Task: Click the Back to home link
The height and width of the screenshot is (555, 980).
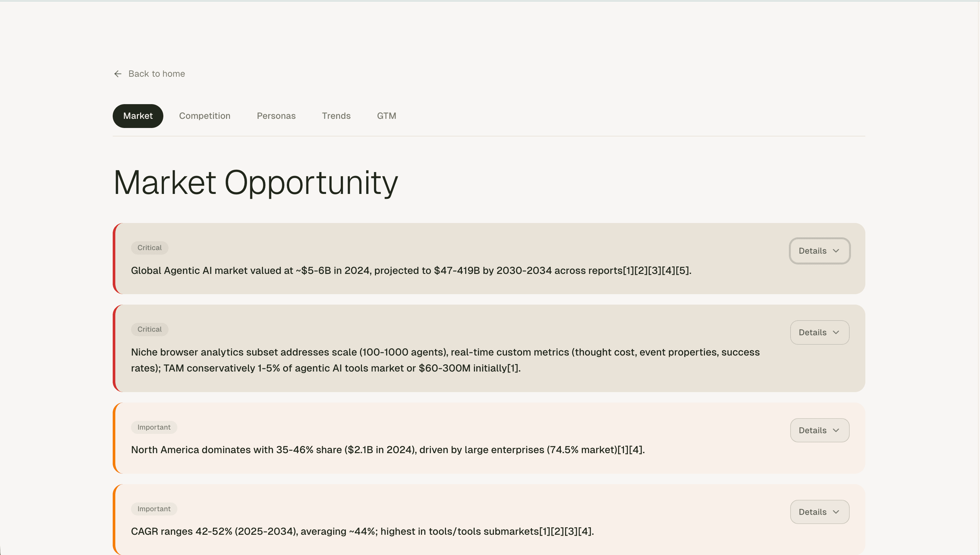Action: point(156,73)
